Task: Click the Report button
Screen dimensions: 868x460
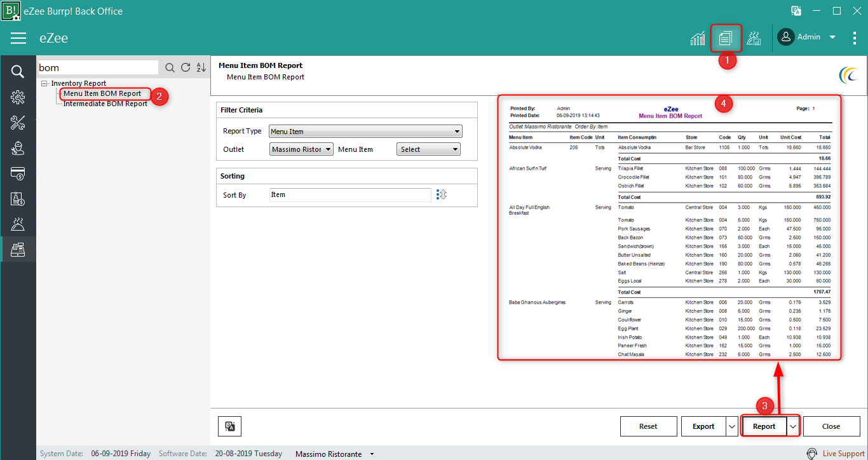Action: (x=764, y=426)
